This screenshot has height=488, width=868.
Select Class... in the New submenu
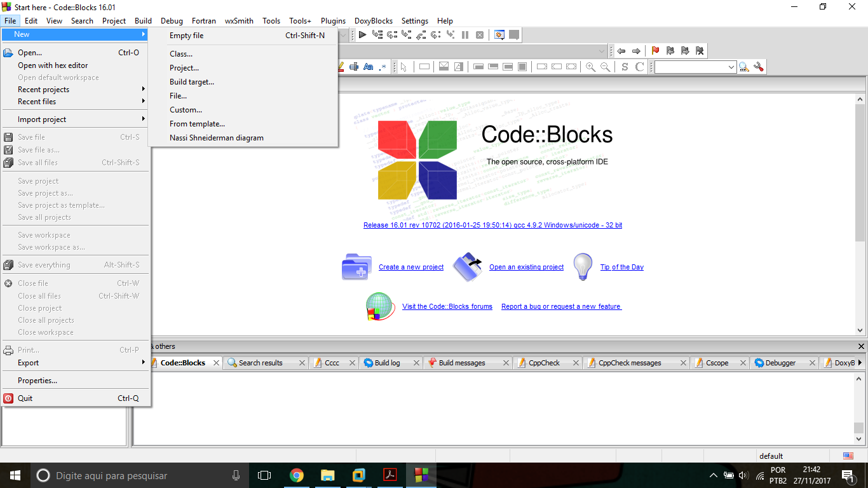point(243,54)
